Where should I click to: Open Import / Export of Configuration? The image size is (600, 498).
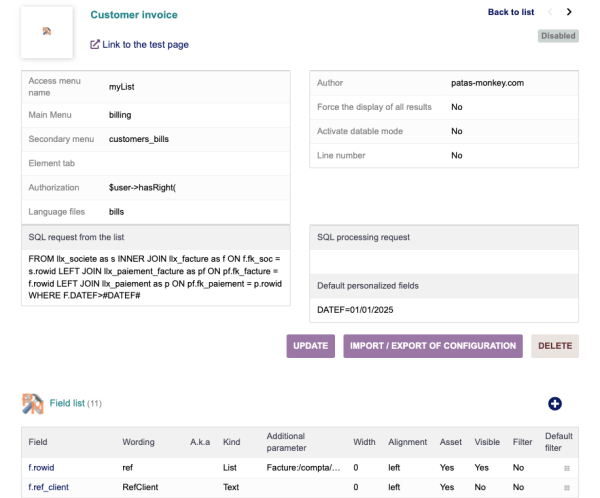[433, 346]
